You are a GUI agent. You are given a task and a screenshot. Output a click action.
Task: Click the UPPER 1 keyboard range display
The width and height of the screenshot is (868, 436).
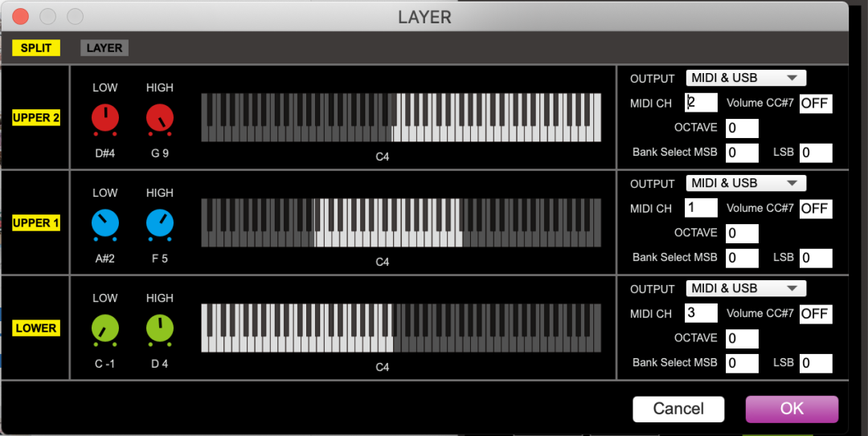[401, 222]
